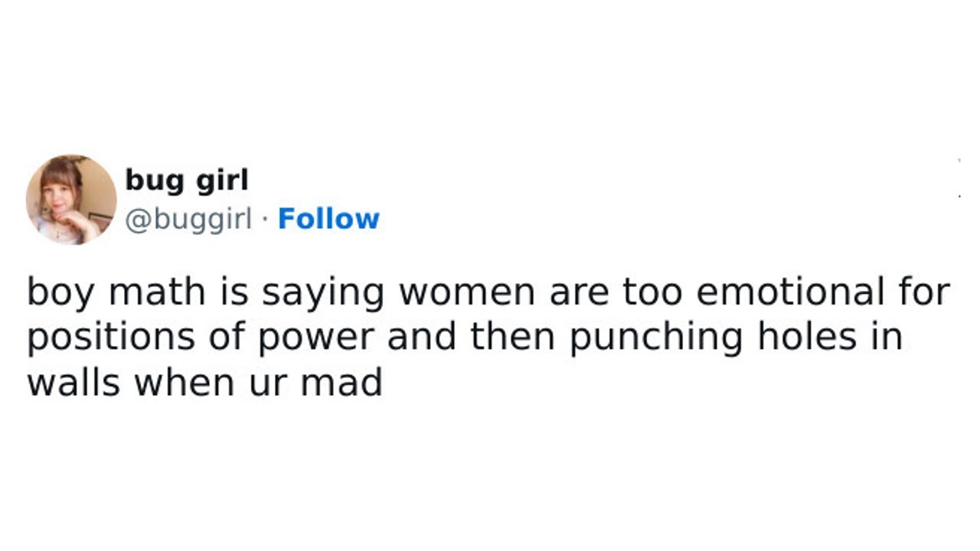Screen dimensions: 980x551
Task: Click the tweet's first line of text
Action: point(488,292)
